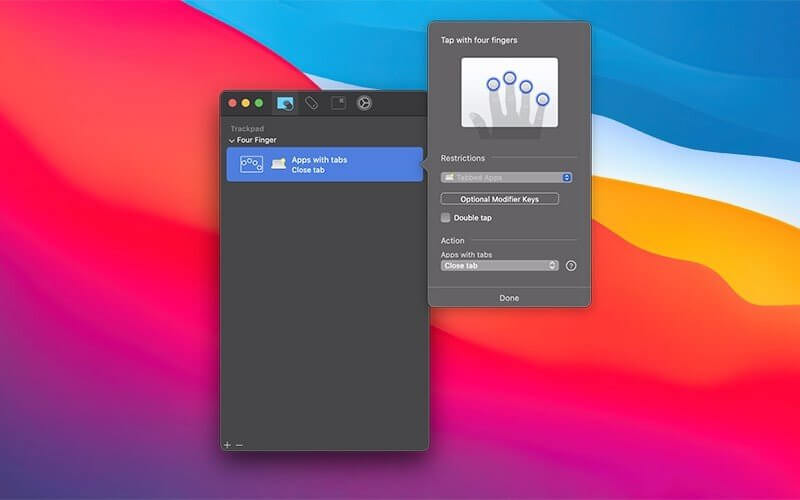800x500 pixels.
Task: Open the Close tab action dropdown
Action: [499, 265]
